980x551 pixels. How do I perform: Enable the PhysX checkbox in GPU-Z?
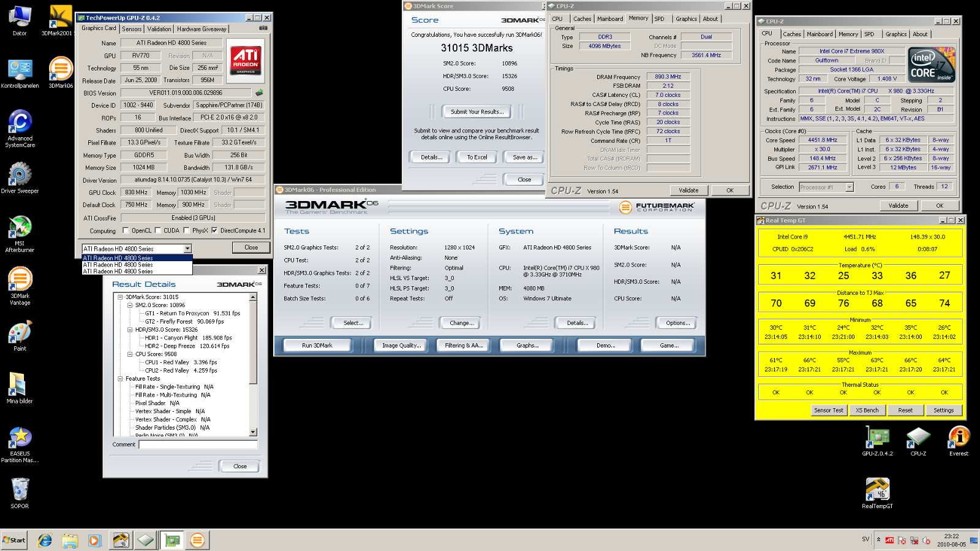pyautogui.click(x=186, y=230)
